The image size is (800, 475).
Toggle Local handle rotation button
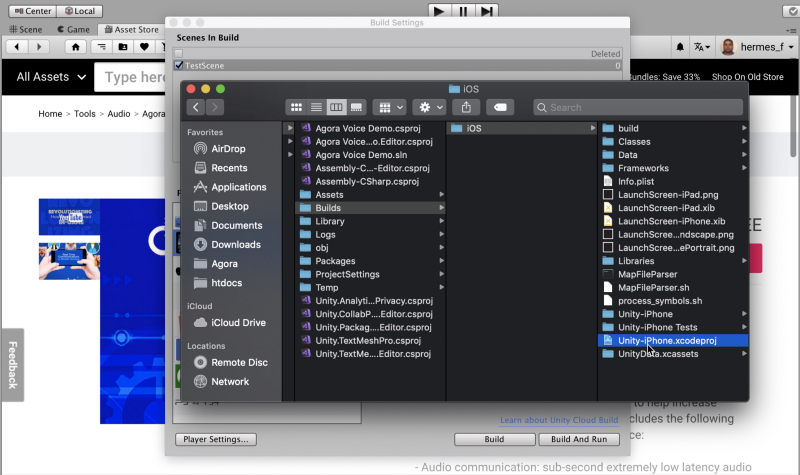(x=80, y=11)
